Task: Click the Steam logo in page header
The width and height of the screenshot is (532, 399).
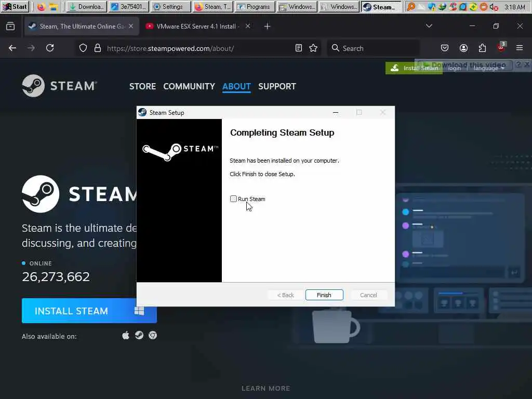Action: 59,86
